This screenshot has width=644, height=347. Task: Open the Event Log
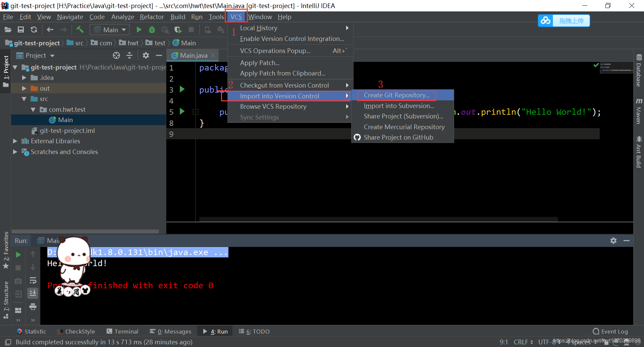(610, 332)
